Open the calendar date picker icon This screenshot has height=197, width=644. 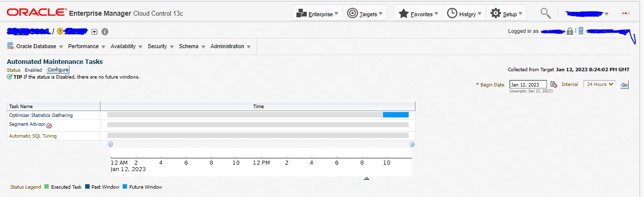[x=553, y=84]
